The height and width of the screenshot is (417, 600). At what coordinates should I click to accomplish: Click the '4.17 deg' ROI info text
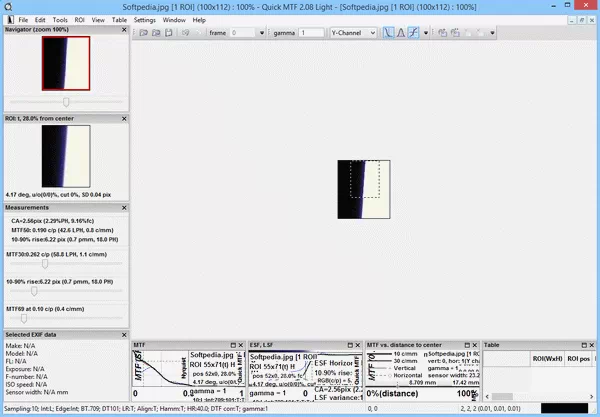click(x=58, y=195)
